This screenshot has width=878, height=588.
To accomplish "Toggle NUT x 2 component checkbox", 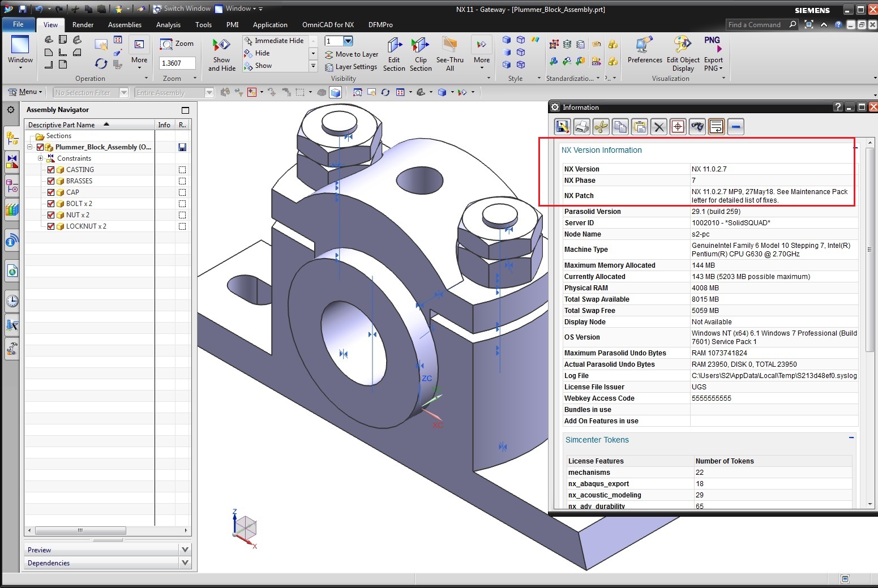I will tap(51, 215).
